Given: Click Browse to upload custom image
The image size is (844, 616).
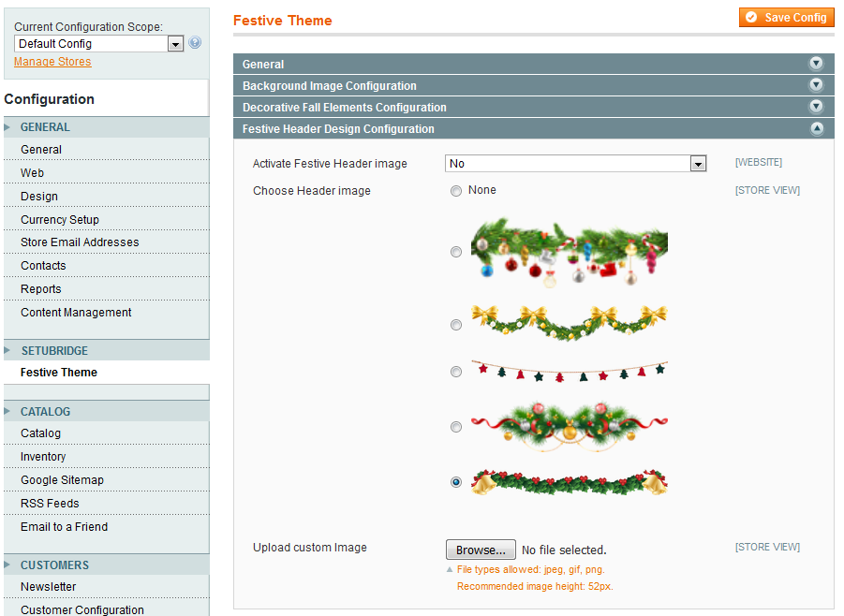Looking at the screenshot, I should tap(481, 550).
